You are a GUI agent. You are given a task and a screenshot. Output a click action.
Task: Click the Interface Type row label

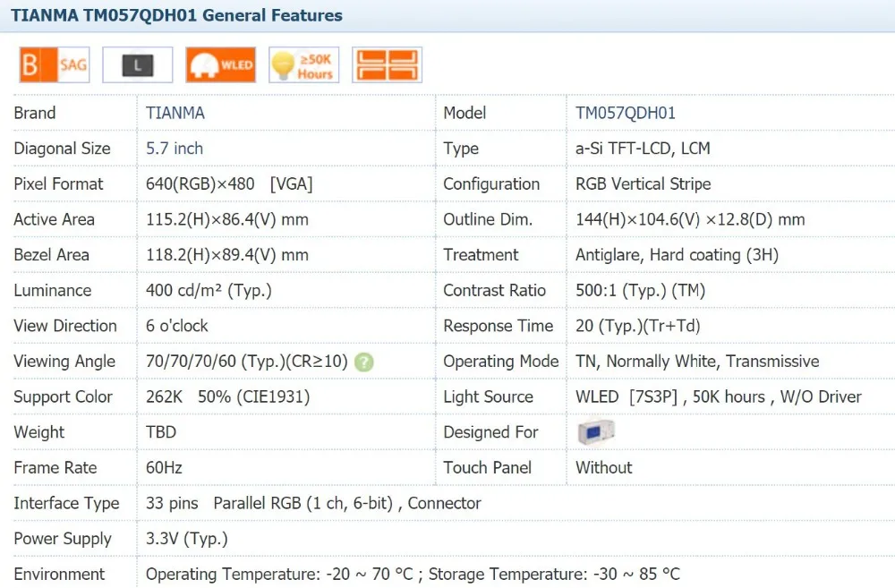click(x=67, y=503)
